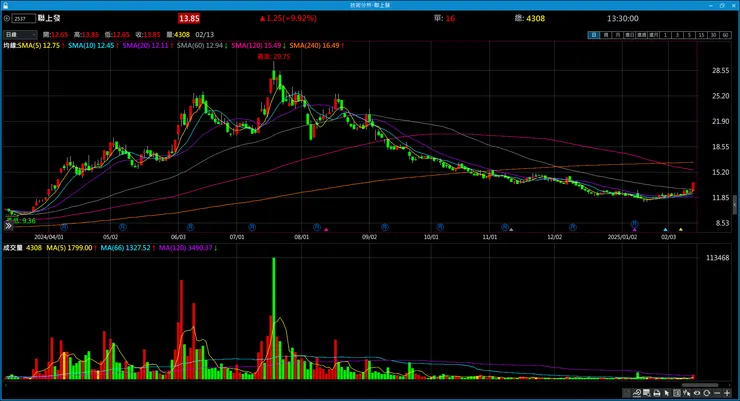Select the 3-minute period button
This screenshot has height=401, width=740.
677,35
